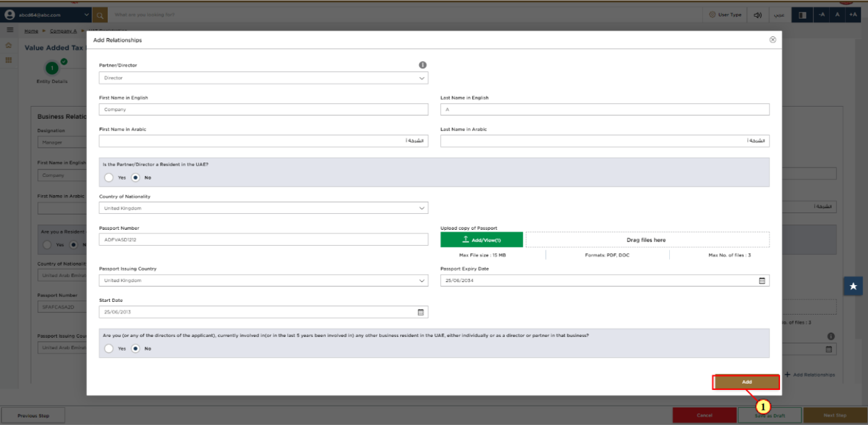Select Yes radio on background page

(x=47, y=245)
